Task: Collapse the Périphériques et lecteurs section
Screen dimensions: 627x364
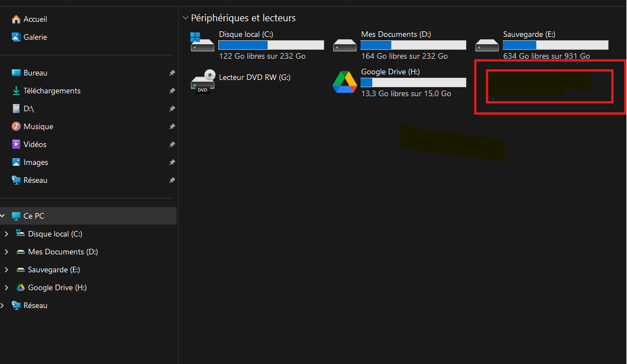Action: pyautogui.click(x=185, y=18)
